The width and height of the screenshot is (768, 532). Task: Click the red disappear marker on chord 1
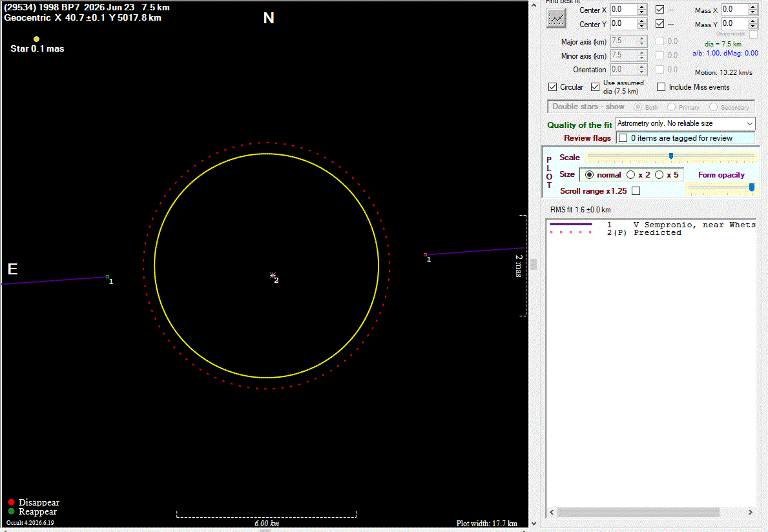tap(425, 254)
